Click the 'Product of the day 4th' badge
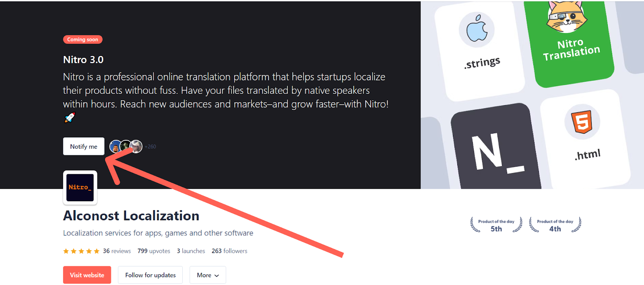The width and height of the screenshot is (644, 285). pos(555,225)
